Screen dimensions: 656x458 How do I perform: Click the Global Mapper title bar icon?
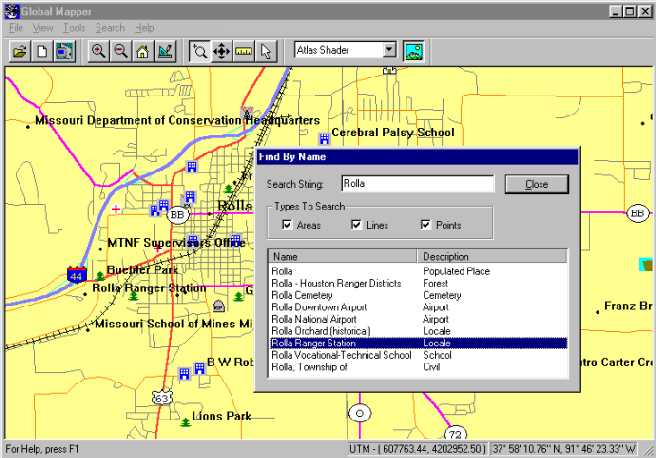tap(12, 12)
